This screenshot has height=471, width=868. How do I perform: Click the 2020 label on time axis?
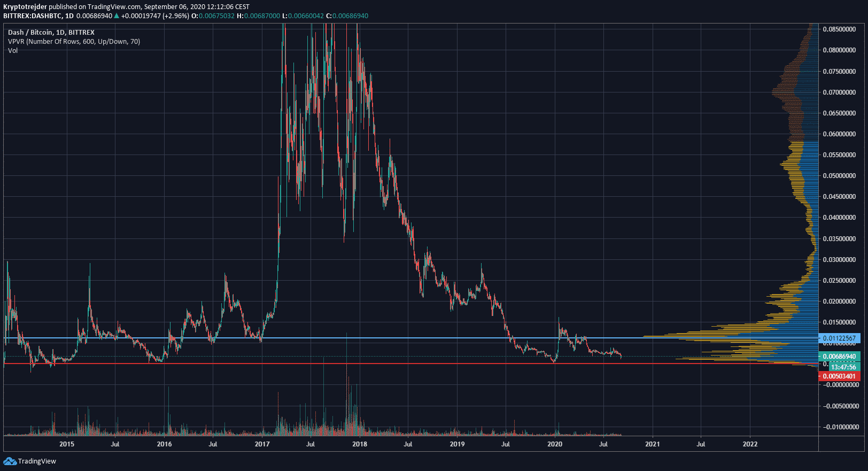tap(555, 444)
